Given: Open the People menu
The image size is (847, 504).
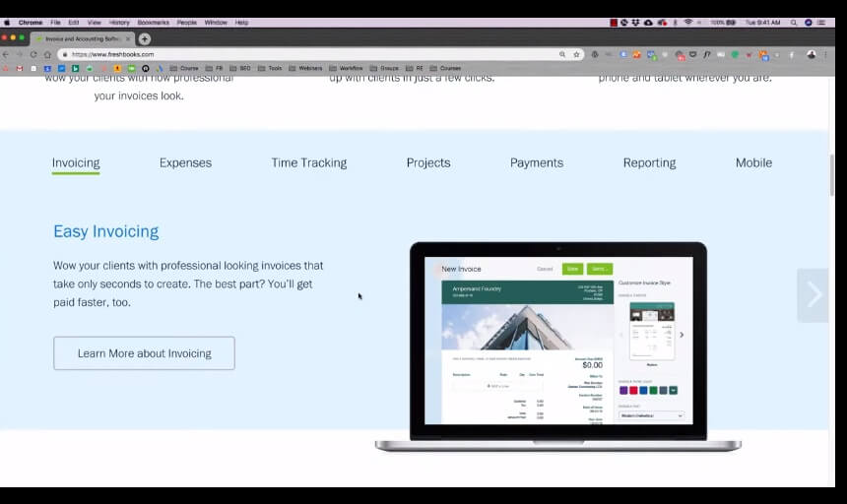Looking at the screenshot, I should 187,23.
